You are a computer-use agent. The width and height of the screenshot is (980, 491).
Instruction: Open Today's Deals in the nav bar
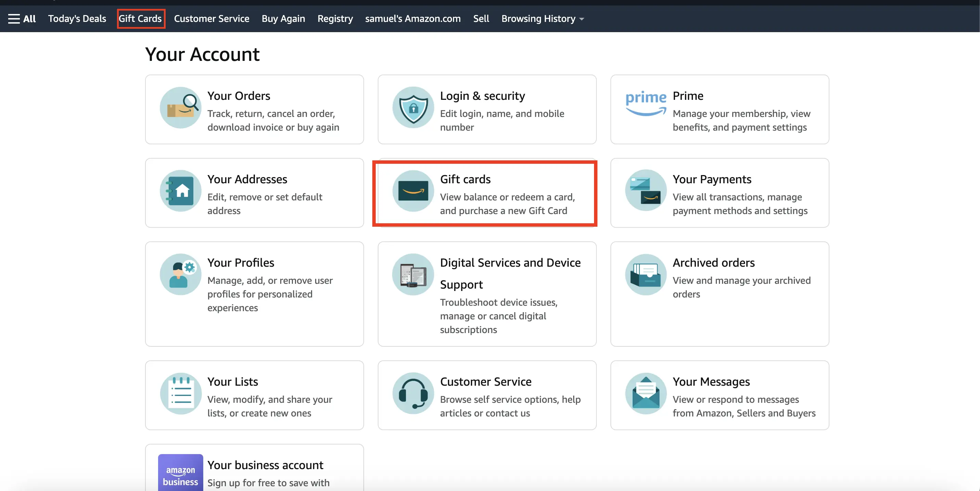pyautogui.click(x=77, y=18)
